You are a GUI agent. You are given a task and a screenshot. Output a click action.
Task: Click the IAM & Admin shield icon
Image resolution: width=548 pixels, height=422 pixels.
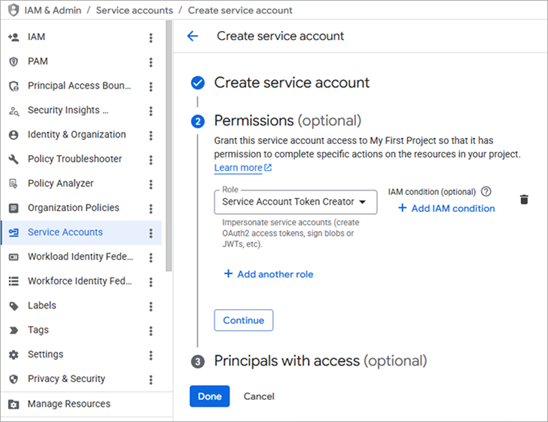13,10
